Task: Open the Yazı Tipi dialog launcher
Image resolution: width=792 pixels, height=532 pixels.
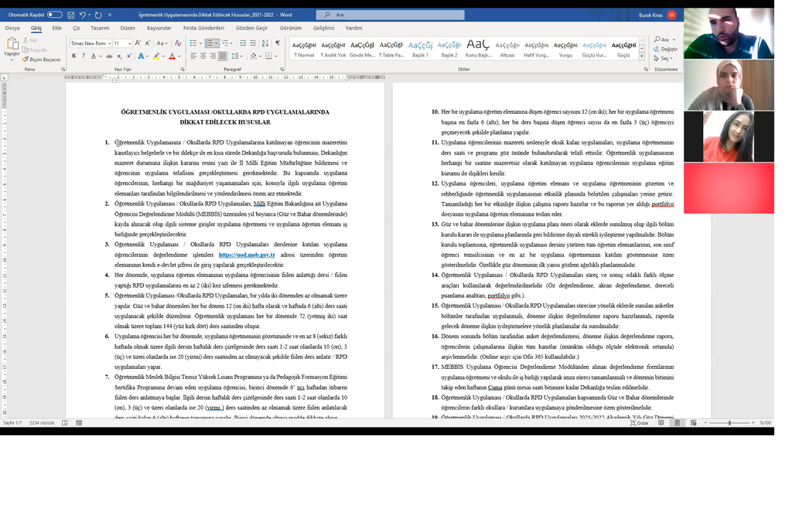Action: (x=183, y=69)
